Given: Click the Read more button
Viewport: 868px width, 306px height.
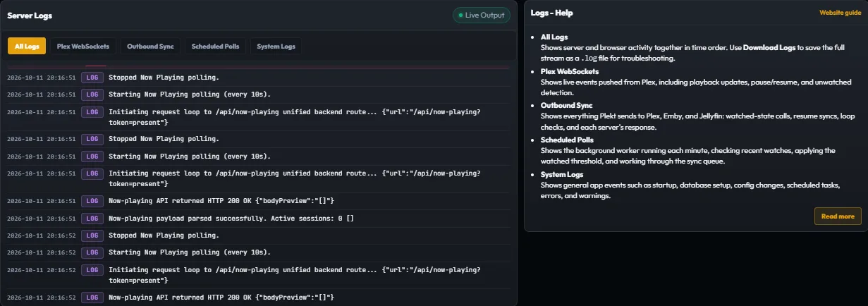Looking at the screenshot, I should click(838, 216).
